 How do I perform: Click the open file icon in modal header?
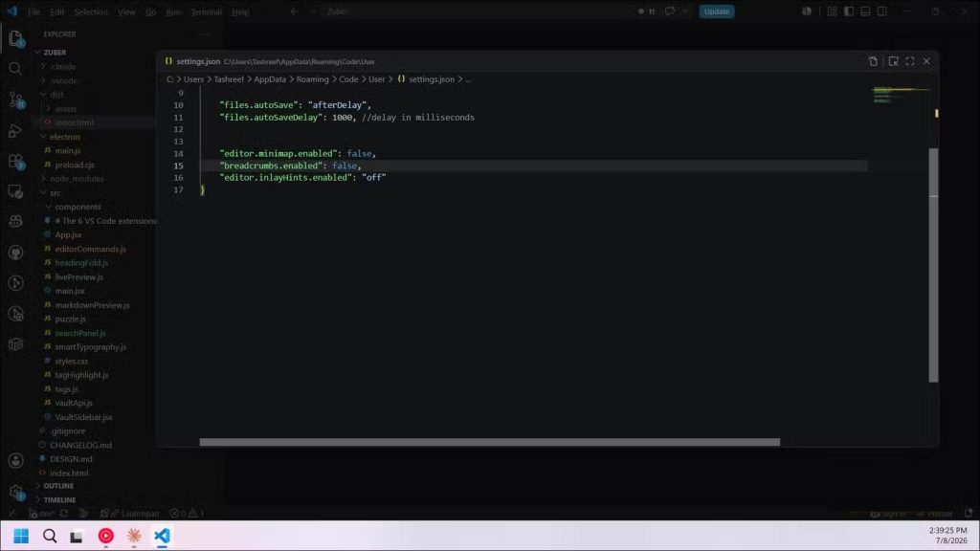click(873, 61)
